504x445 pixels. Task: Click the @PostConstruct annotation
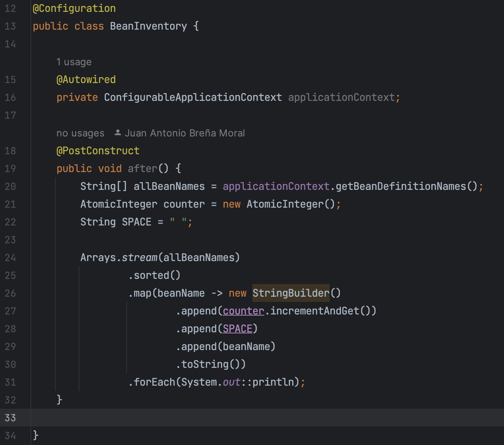[x=98, y=151]
